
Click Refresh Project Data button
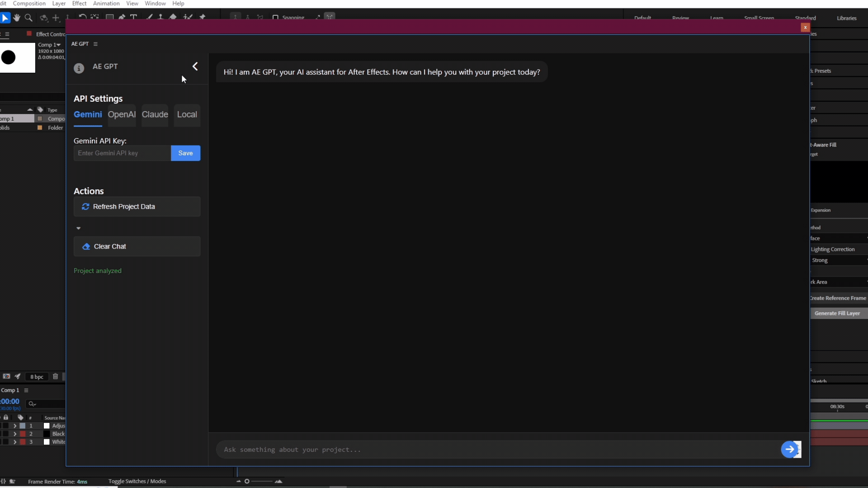click(137, 206)
